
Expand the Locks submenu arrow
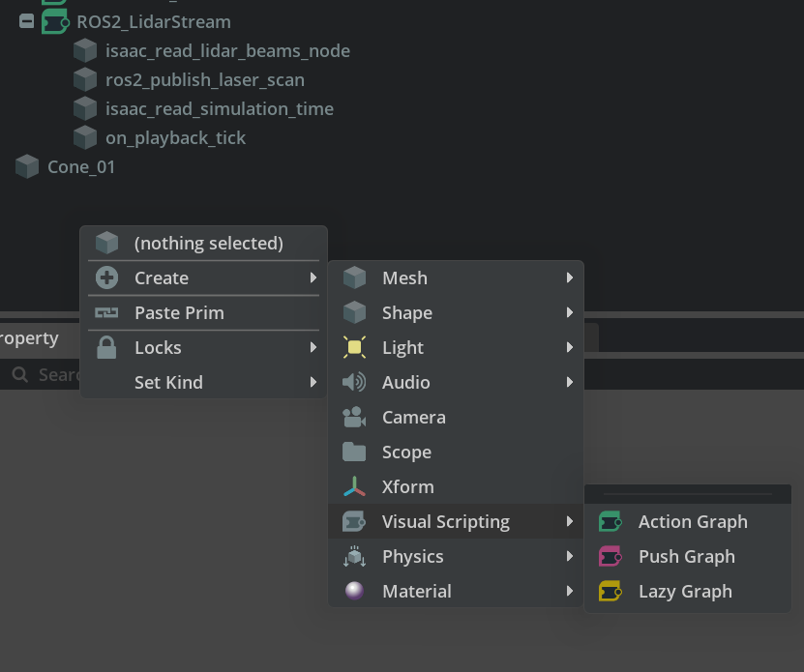point(313,347)
